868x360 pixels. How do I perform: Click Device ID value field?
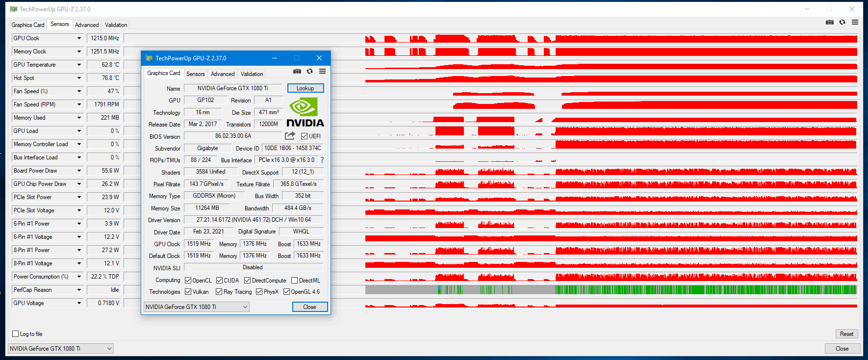pyautogui.click(x=293, y=148)
